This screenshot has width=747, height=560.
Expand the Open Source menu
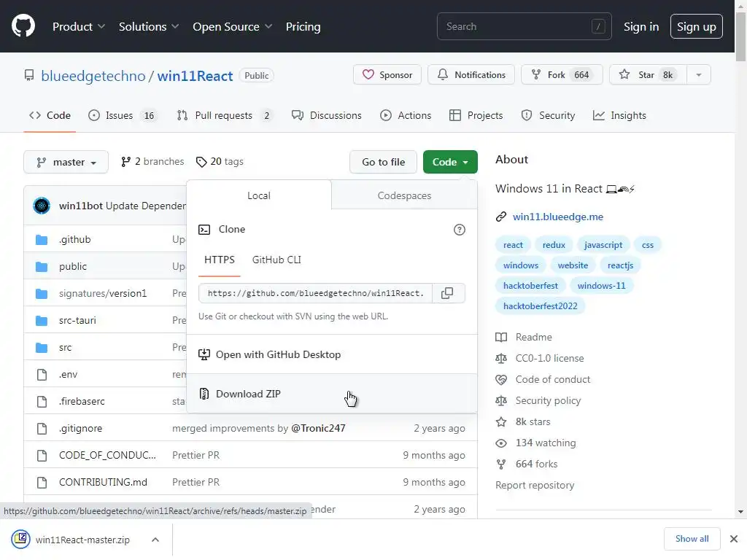tap(233, 27)
